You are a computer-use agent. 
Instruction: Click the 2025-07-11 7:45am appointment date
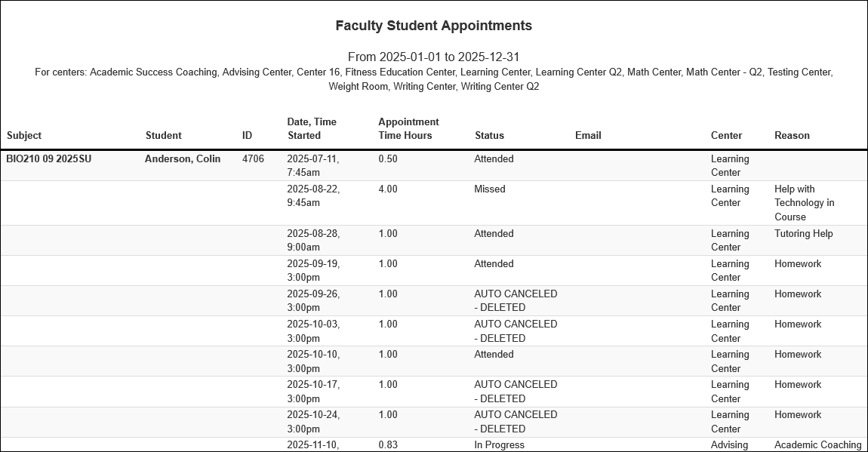[x=312, y=166]
